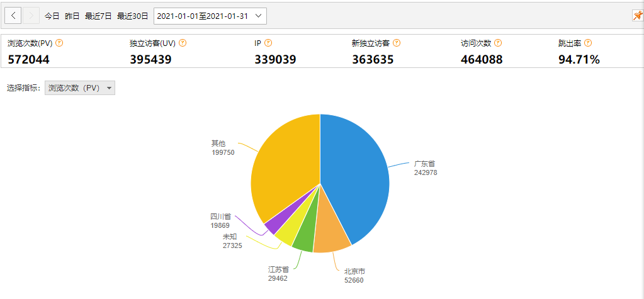644x299 pixels.
Task: Choose the 最近30日 quick range
Action: (x=132, y=16)
